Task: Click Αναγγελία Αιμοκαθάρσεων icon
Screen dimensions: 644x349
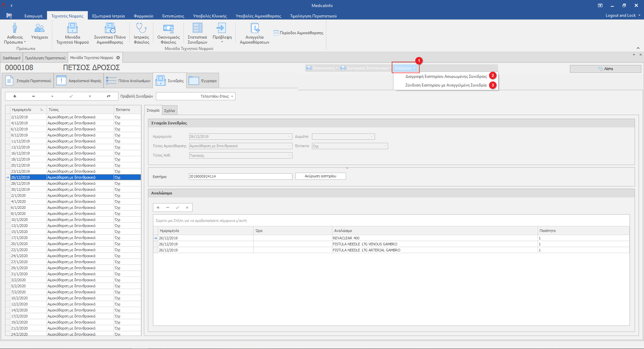Action: [x=254, y=33]
